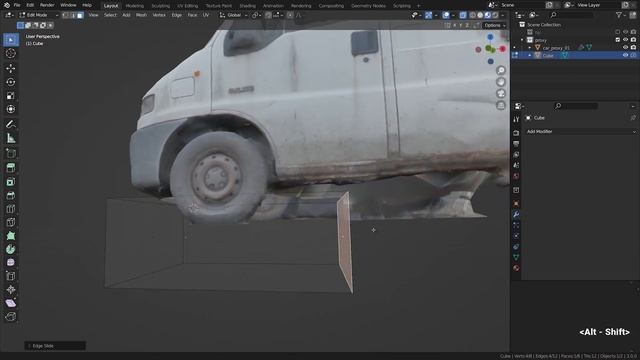
Task: Select the Scale tool
Action: 11,96
